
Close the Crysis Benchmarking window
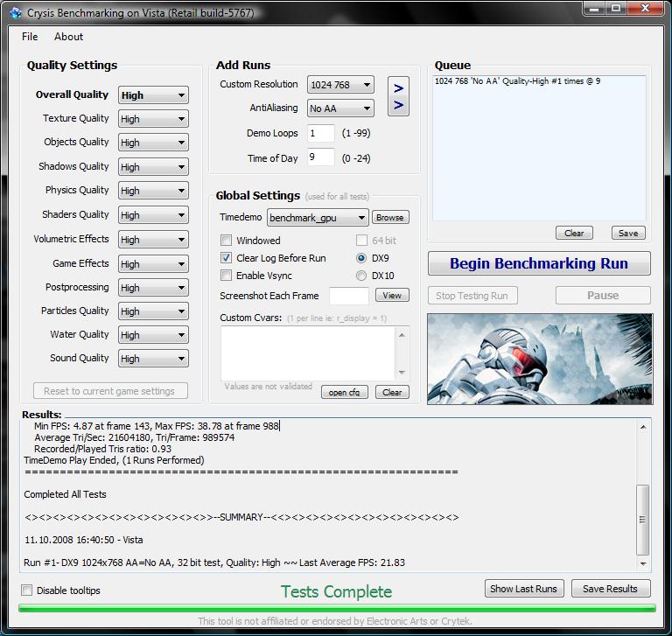[646, 8]
